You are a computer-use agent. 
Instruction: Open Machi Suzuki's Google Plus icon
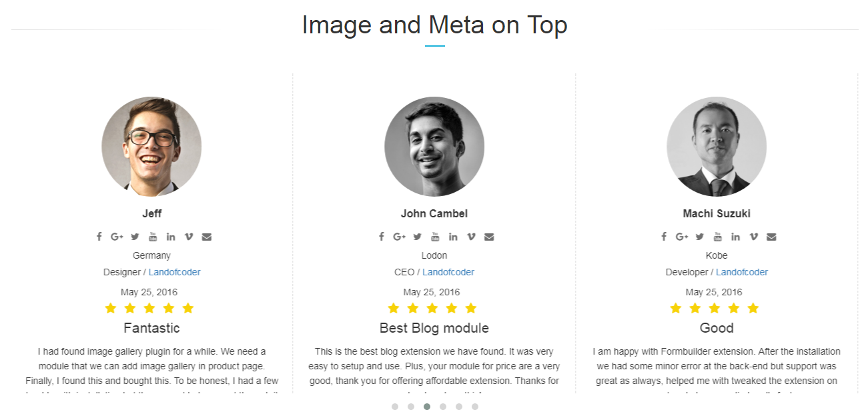(681, 237)
